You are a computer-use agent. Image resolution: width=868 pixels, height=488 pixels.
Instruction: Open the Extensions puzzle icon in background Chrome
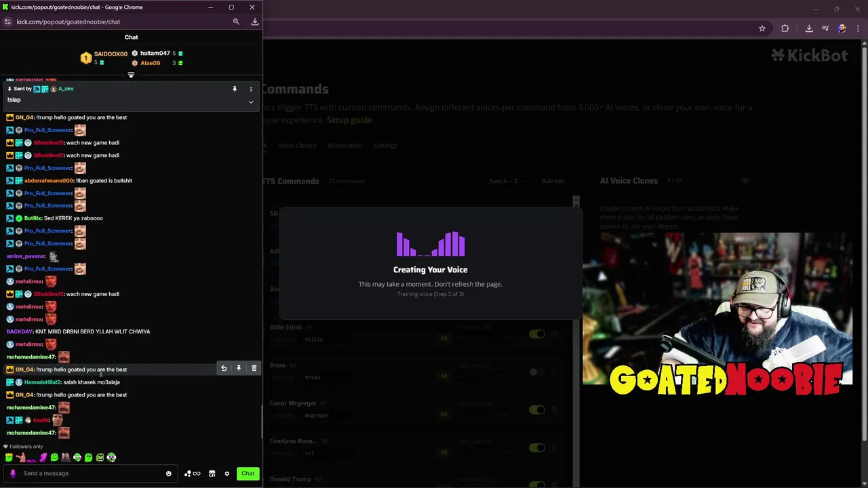785,28
